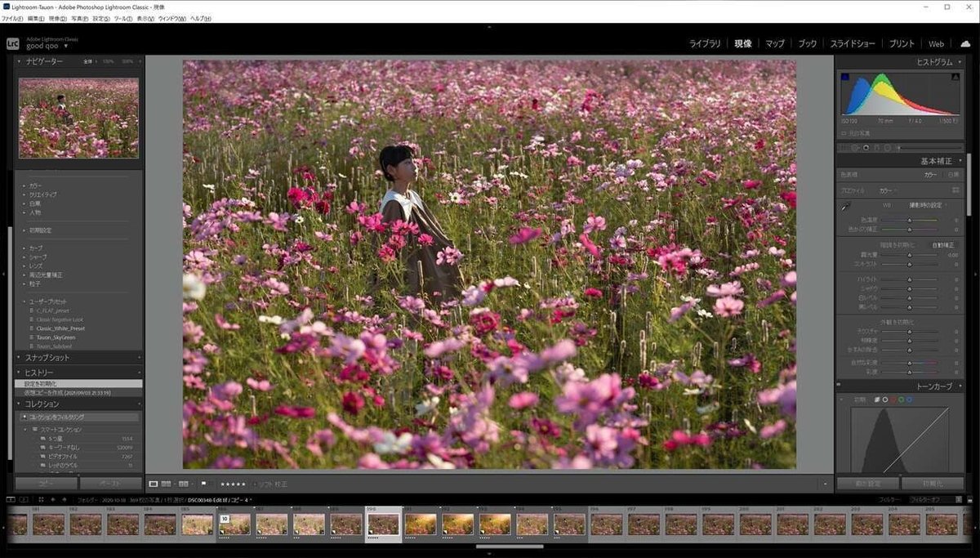The image size is (980, 558).
Task: Toggle the ソフト校正 checkbox
Action: (255, 484)
